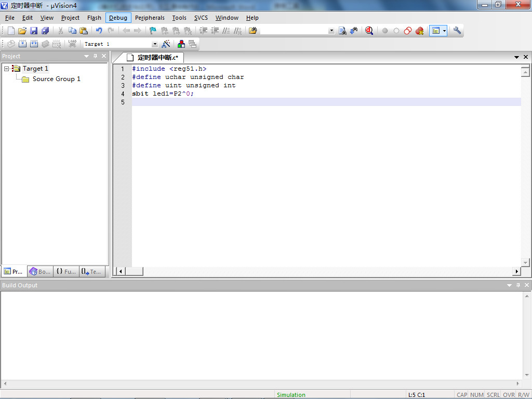Click inside the toolbar search text field
Screen dimensions: 532x399
tap(294, 31)
